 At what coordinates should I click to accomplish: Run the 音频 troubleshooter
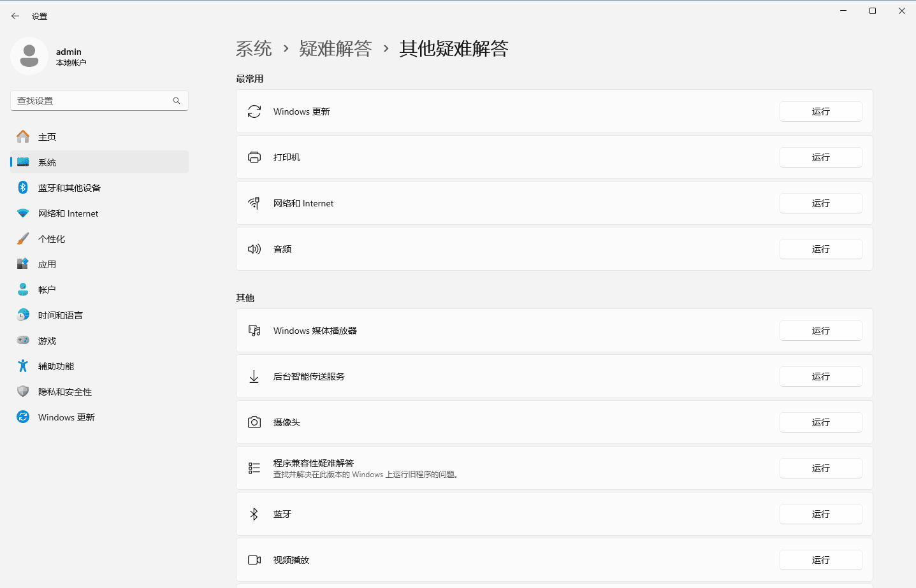[x=821, y=249]
